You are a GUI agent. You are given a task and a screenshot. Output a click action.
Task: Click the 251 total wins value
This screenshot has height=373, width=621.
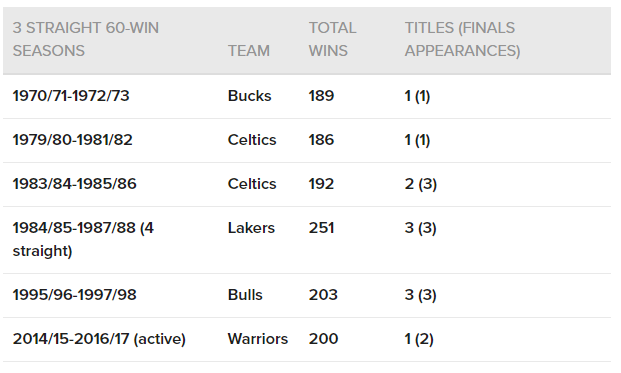(322, 228)
